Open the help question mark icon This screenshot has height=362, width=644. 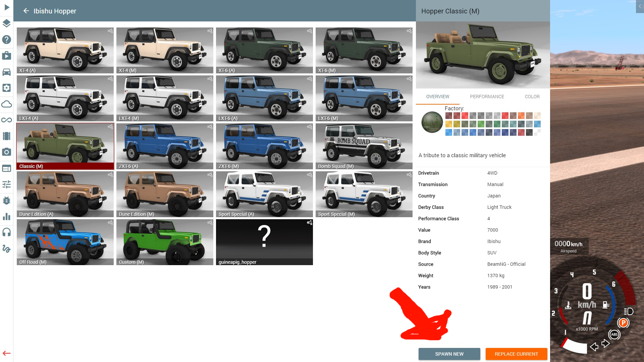pos(7,40)
